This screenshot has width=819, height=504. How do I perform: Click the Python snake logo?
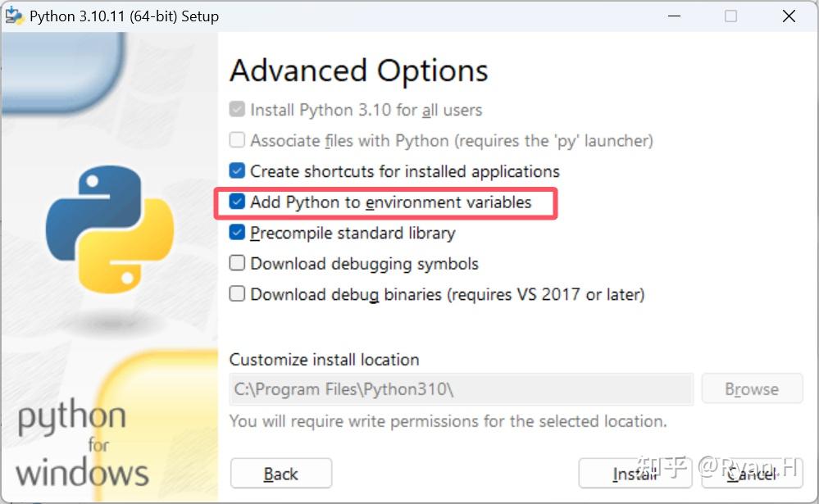(x=110, y=229)
